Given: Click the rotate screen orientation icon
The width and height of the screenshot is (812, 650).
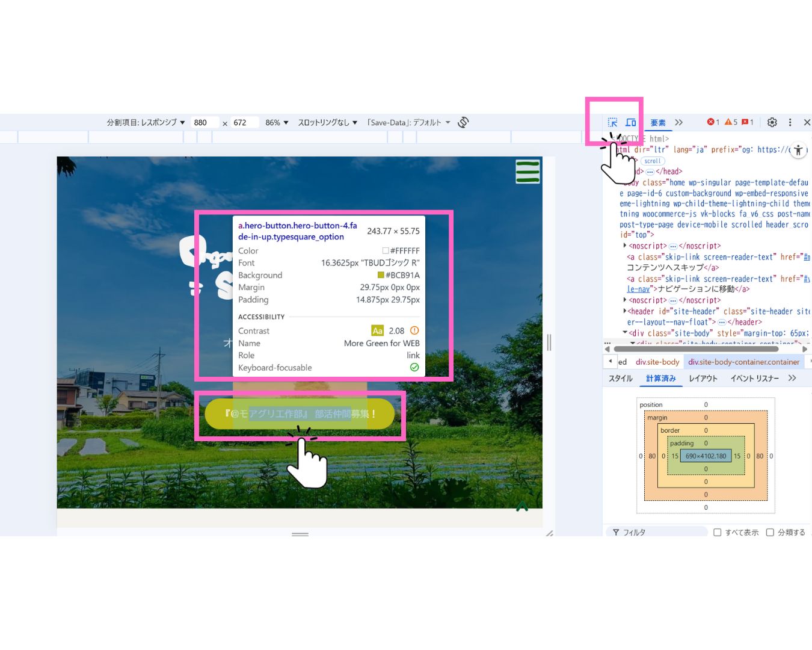Looking at the screenshot, I should pos(463,122).
